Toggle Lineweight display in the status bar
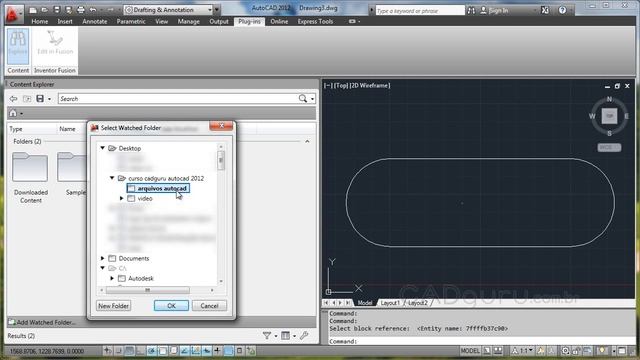 pyautogui.click(x=218, y=351)
